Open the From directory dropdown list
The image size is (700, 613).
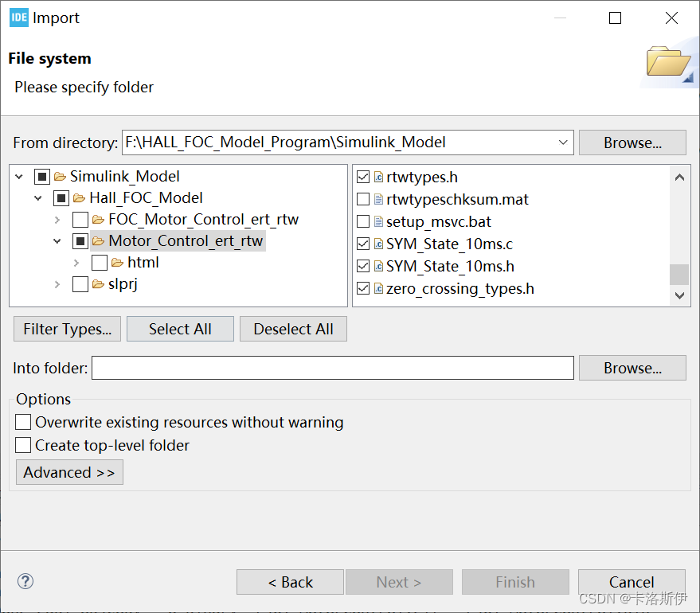coord(564,143)
